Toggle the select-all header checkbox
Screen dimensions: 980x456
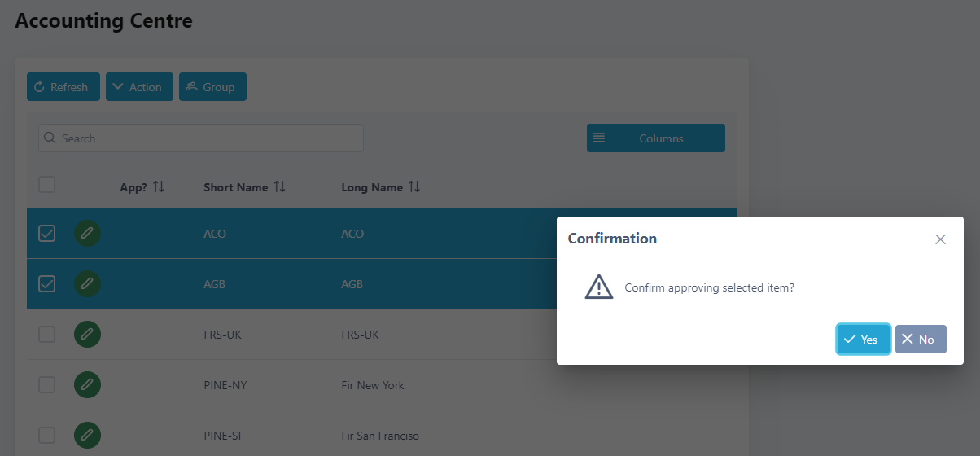point(47,185)
